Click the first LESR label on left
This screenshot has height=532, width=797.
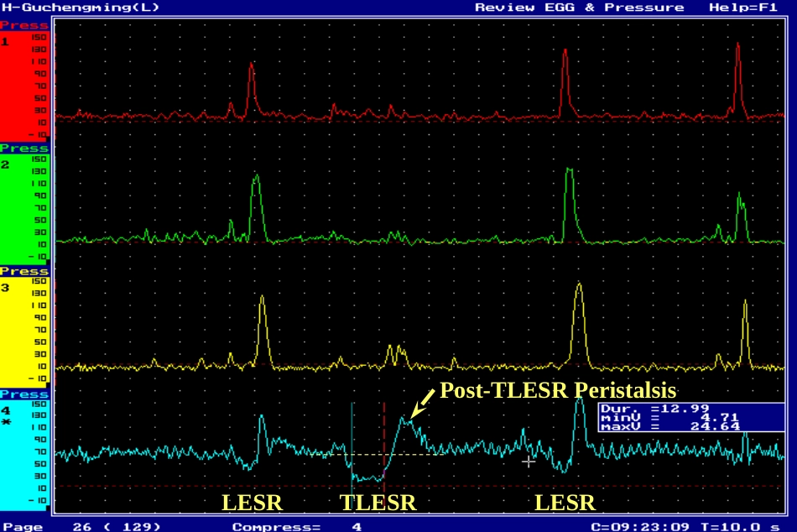click(x=253, y=503)
